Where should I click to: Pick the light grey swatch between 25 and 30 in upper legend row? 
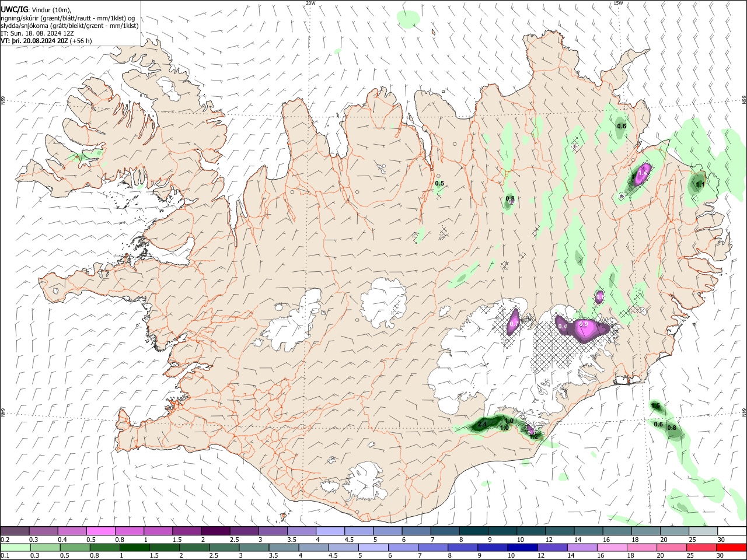click(703, 531)
